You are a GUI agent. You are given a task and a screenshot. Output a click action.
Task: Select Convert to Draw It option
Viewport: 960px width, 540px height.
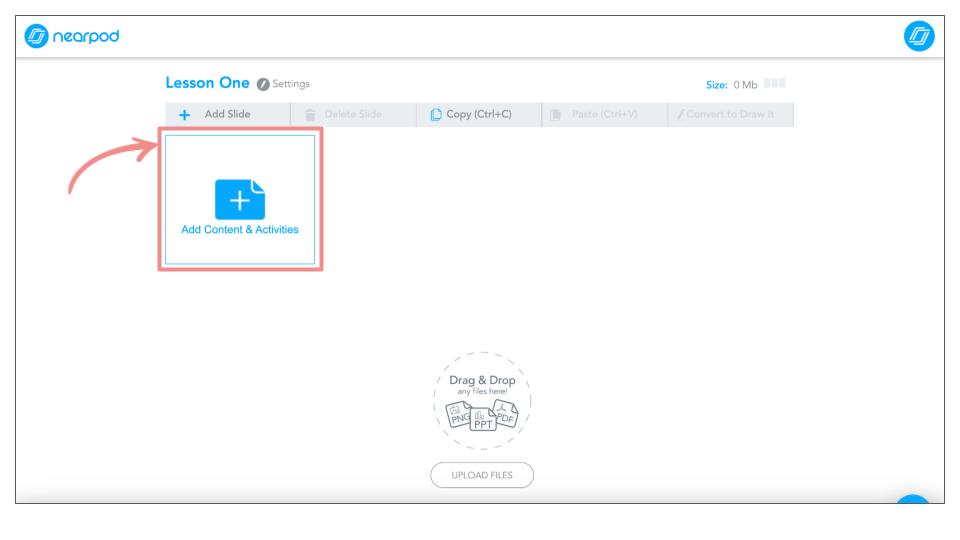point(730,114)
